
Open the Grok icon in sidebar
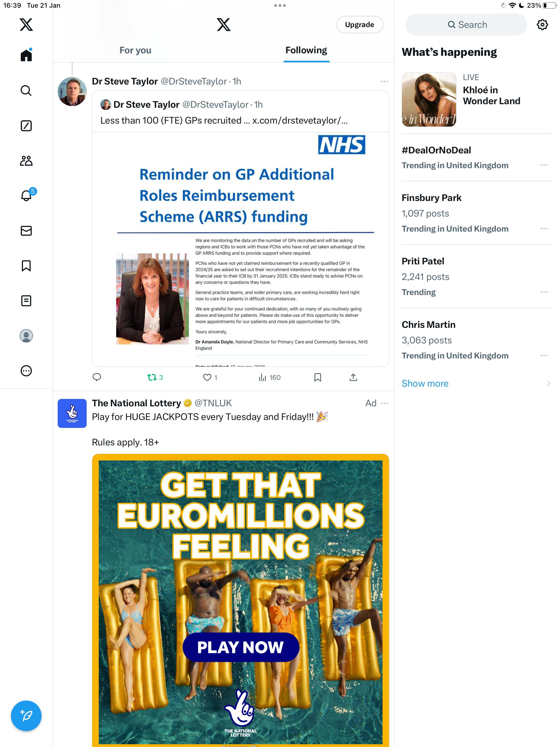point(26,126)
